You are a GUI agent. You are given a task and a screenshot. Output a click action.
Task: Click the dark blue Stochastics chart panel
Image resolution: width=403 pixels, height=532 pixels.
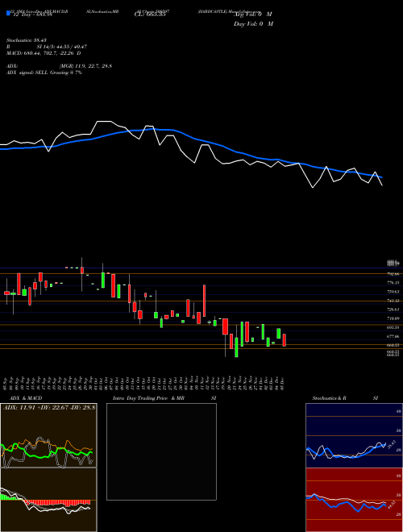[354, 435]
